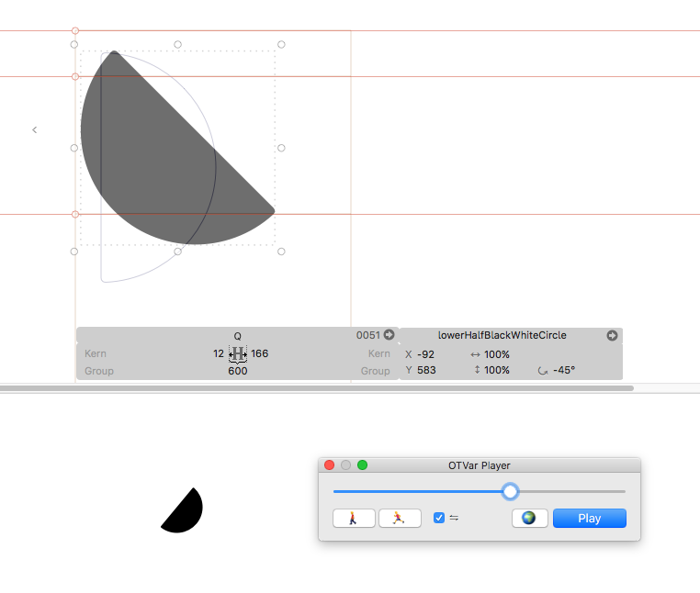The width and height of the screenshot is (700, 593).
Task: Select the left sidebearing value 12
Action: tap(218, 353)
